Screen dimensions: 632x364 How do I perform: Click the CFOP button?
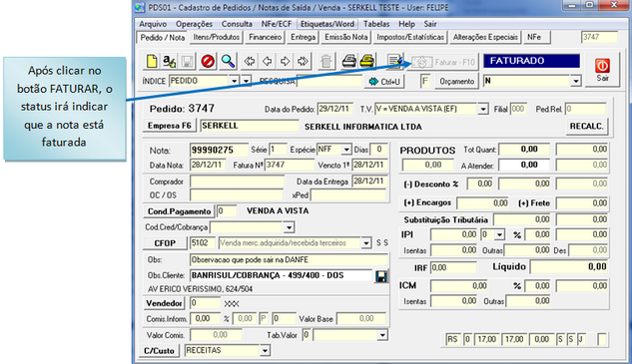[x=165, y=243]
